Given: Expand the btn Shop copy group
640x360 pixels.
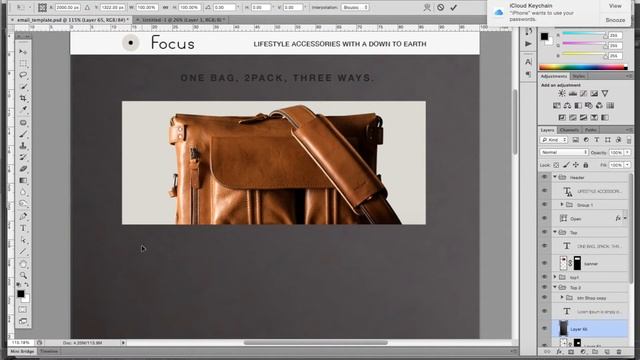Looking at the screenshot, I should point(562,298).
